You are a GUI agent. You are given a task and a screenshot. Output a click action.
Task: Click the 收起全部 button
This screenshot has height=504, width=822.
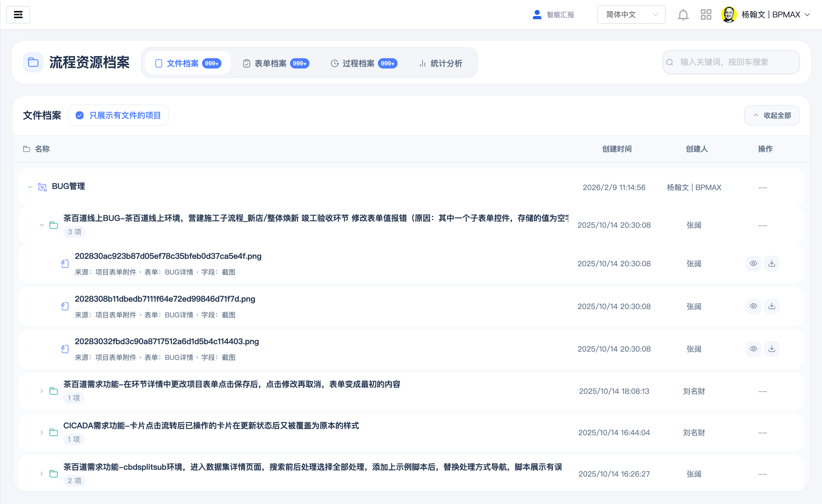771,115
